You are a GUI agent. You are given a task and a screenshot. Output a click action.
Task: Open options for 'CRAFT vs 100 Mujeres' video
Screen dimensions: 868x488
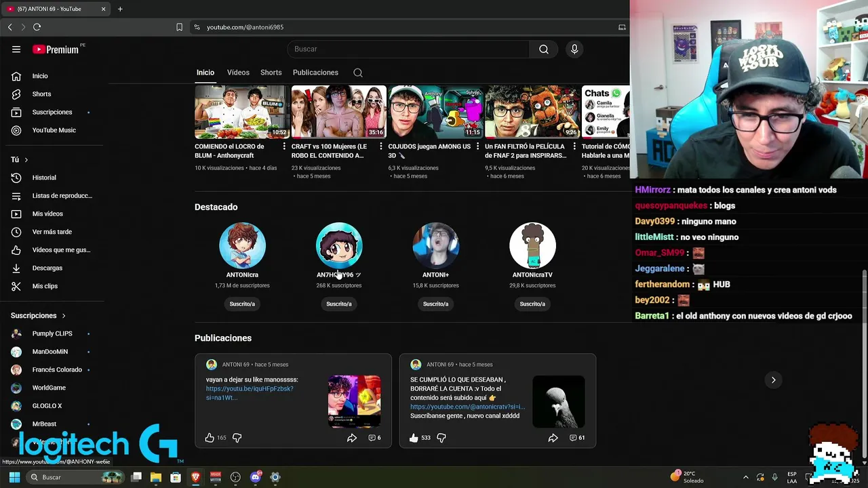pyautogui.click(x=381, y=146)
